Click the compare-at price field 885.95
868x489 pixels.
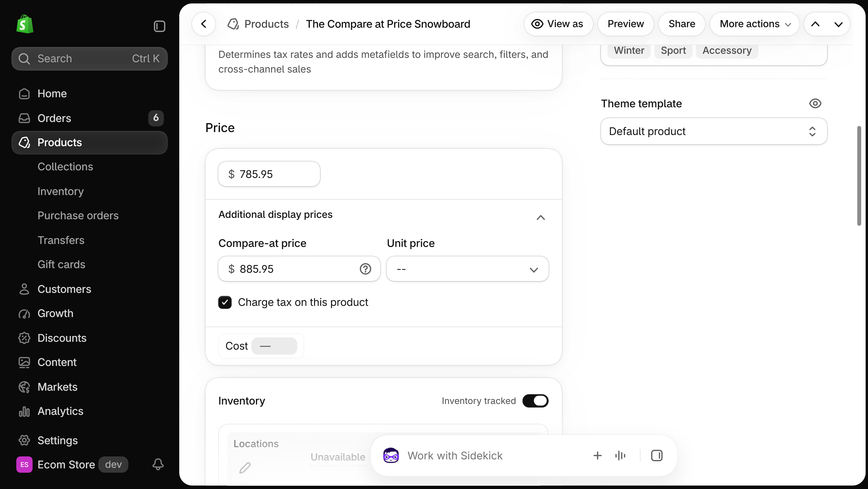tap(299, 269)
